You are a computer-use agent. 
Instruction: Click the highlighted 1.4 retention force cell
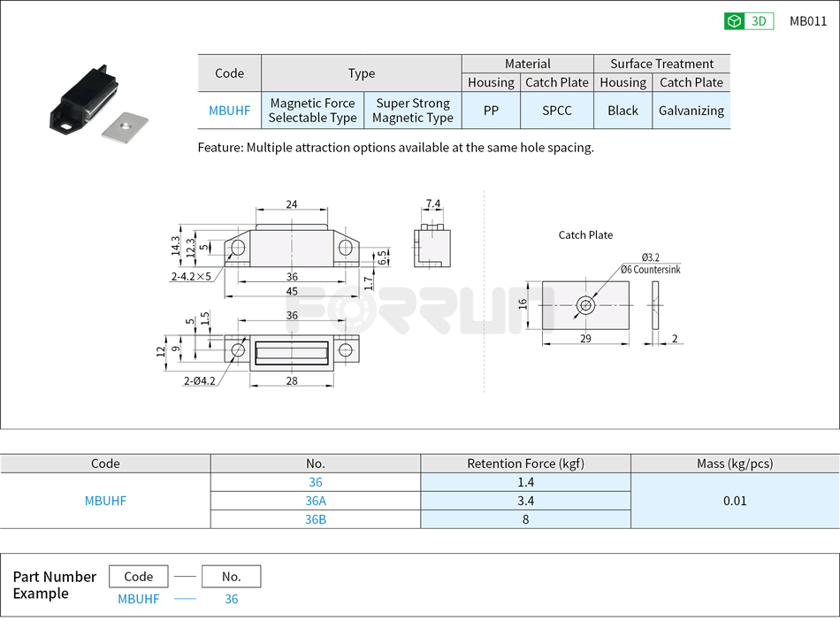(x=525, y=481)
